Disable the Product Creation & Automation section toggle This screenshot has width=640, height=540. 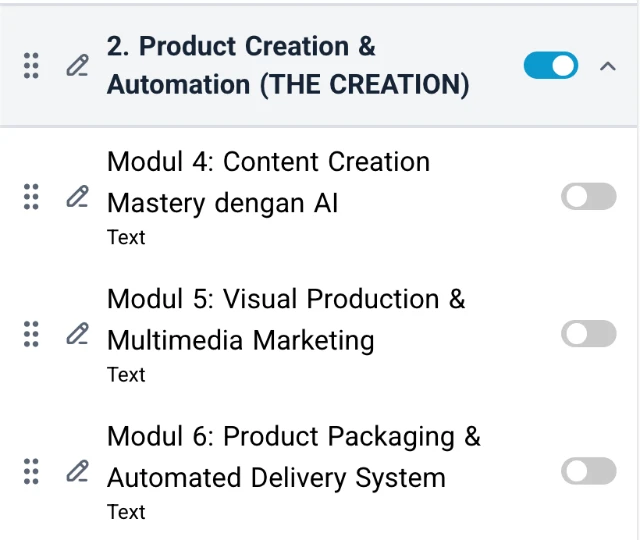[x=550, y=66]
